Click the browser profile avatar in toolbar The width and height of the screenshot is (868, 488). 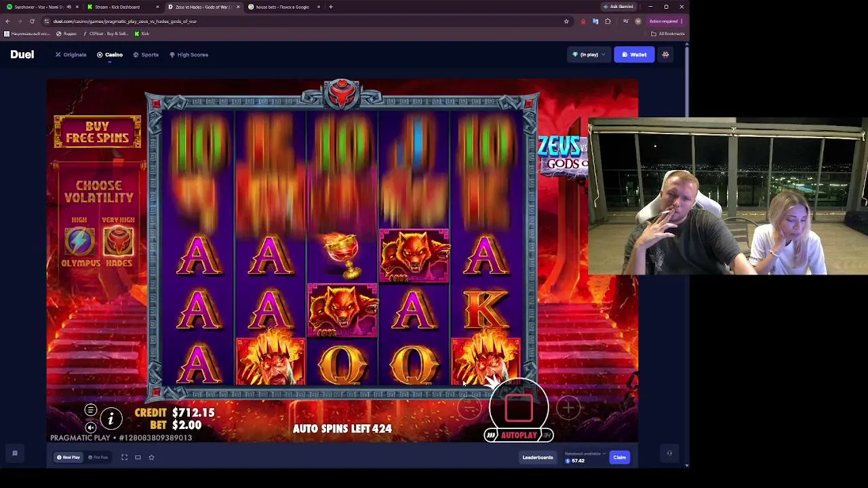637,21
